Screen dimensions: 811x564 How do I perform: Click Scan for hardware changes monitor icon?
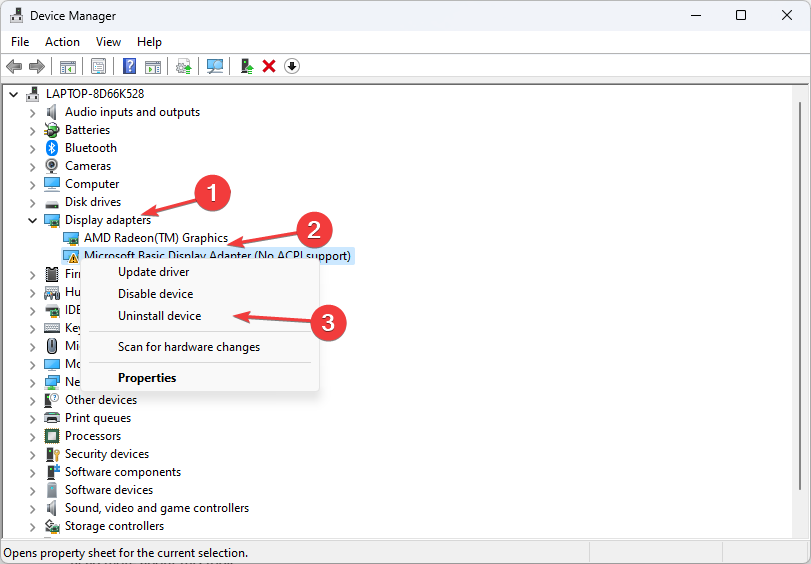[x=215, y=66]
